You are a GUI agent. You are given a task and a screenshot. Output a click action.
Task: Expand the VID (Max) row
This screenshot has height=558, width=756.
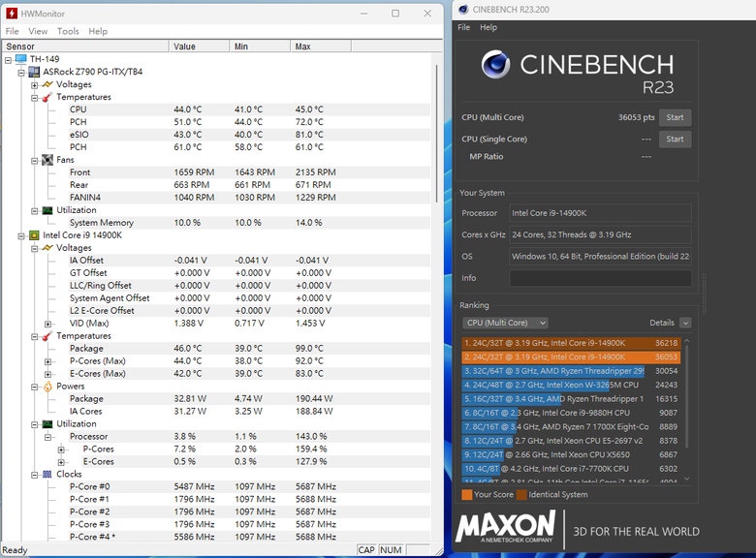point(47,324)
